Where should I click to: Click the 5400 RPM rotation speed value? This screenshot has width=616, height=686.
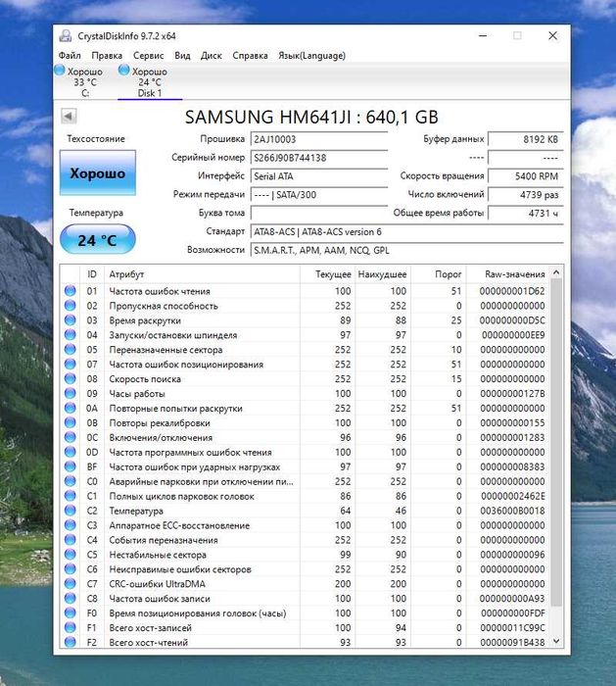[526, 176]
